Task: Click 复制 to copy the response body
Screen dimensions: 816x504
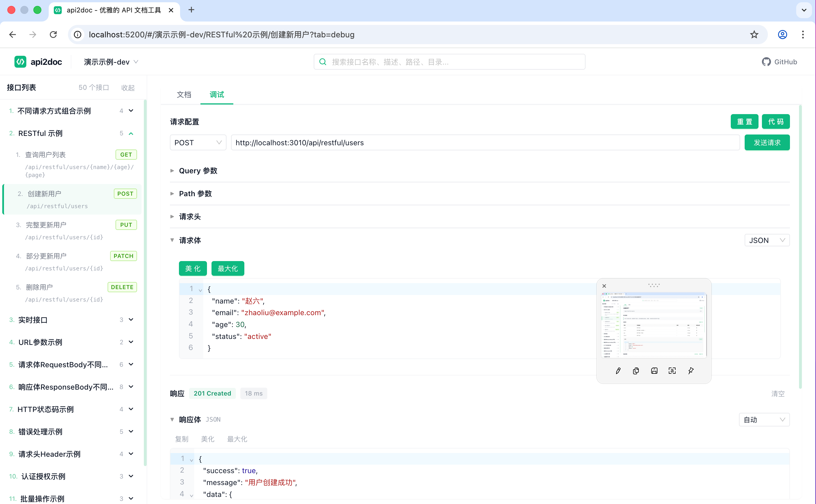Action: [182, 439]
